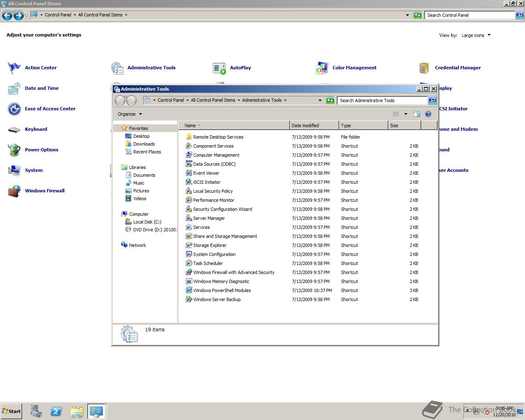
Task: Click clock in system tray
Action: [x=504, y=411]
